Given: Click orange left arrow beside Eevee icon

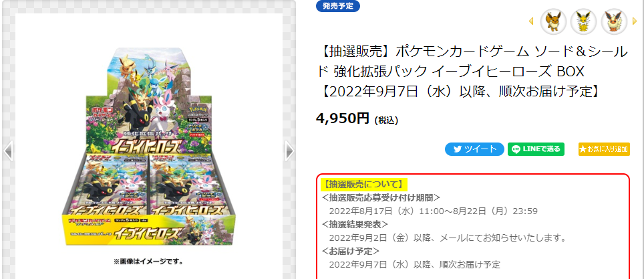Looking at the screenshot, I should [x=531, y=21].
